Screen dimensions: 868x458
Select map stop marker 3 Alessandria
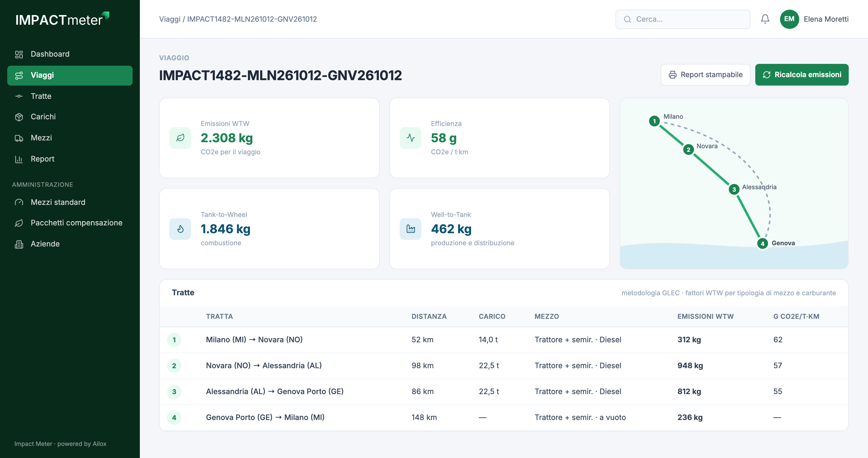734,189
